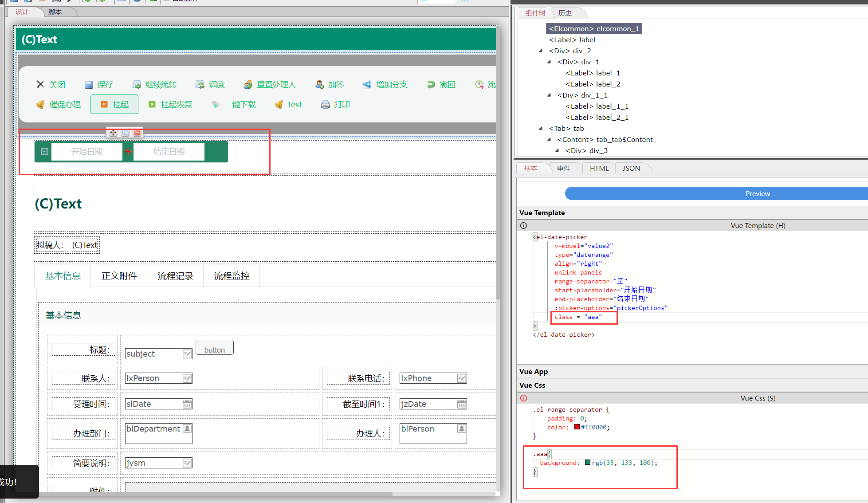The width and height of the screenshot is (868, 503).
Task: Collapse the div_1_1 tree node
Action: [x=549, y=95]
